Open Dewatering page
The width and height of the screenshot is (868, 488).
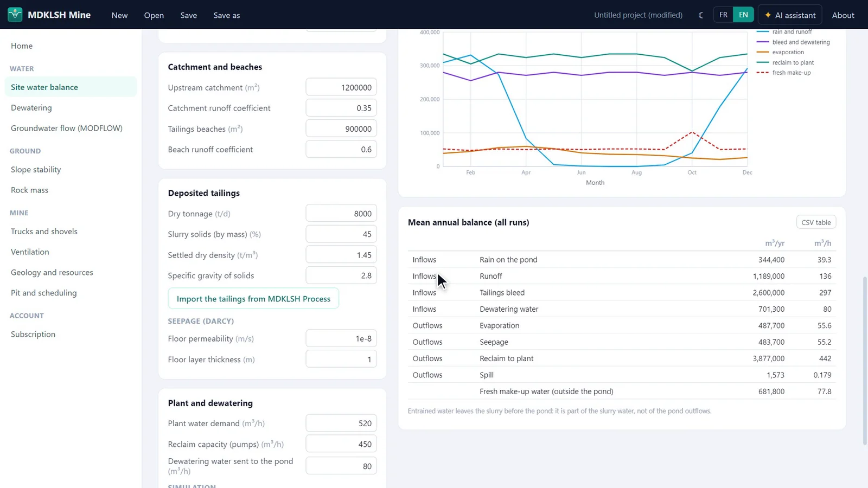71,107
